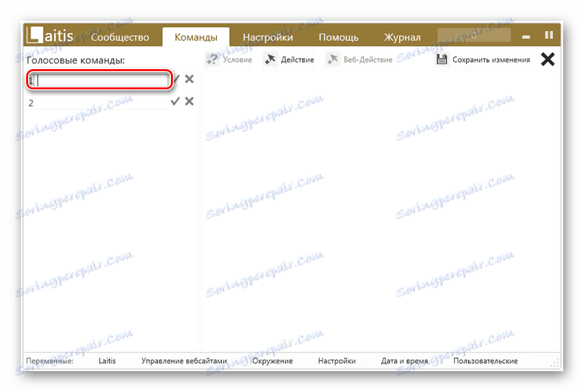Click the Переменные label
The width and height of the screenshot is (584, 392).
point(50,361)
